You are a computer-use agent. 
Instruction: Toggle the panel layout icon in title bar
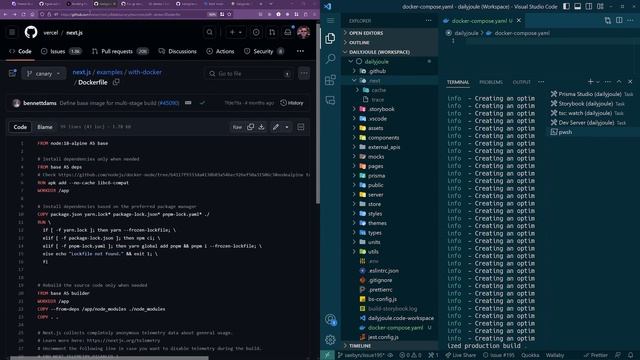click(x=578, y=7)
